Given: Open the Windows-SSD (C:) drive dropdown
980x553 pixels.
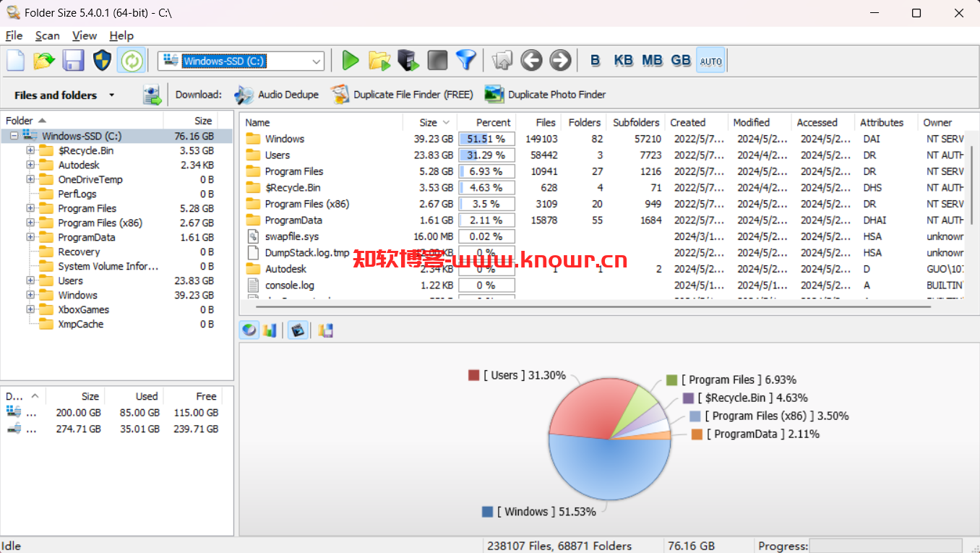Looking at the screenshot, I should 317,61.
